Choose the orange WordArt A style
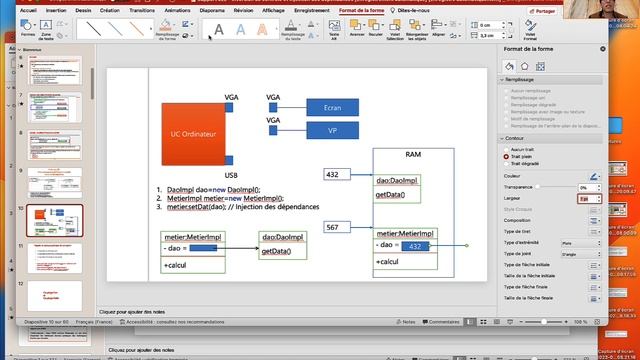640x360 pixels. coord(262,29)
